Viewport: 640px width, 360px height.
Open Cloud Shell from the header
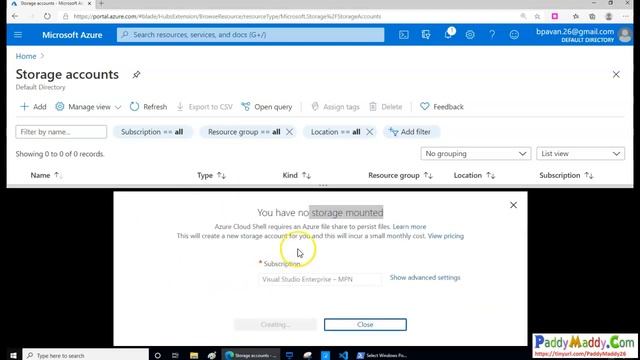point(404,35)
